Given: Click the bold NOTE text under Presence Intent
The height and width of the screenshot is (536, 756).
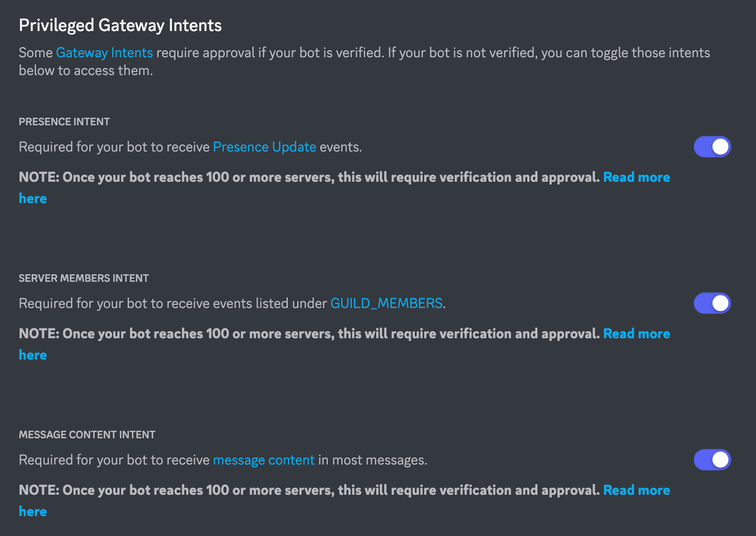Looking at the screenshot, I should (309, 177).
